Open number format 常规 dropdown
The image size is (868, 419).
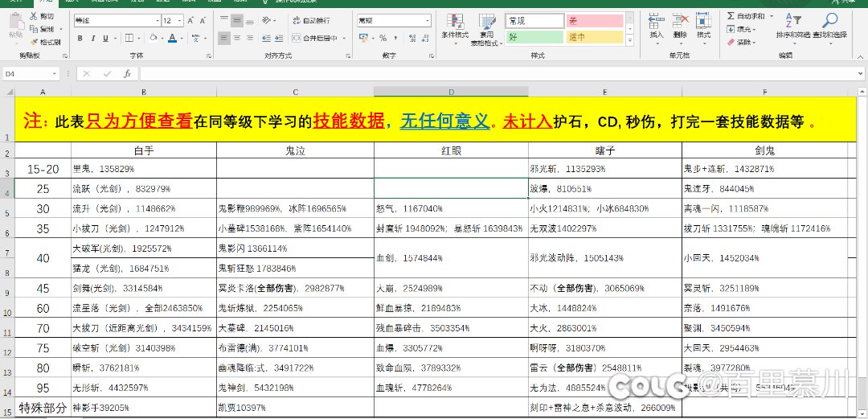428,21
